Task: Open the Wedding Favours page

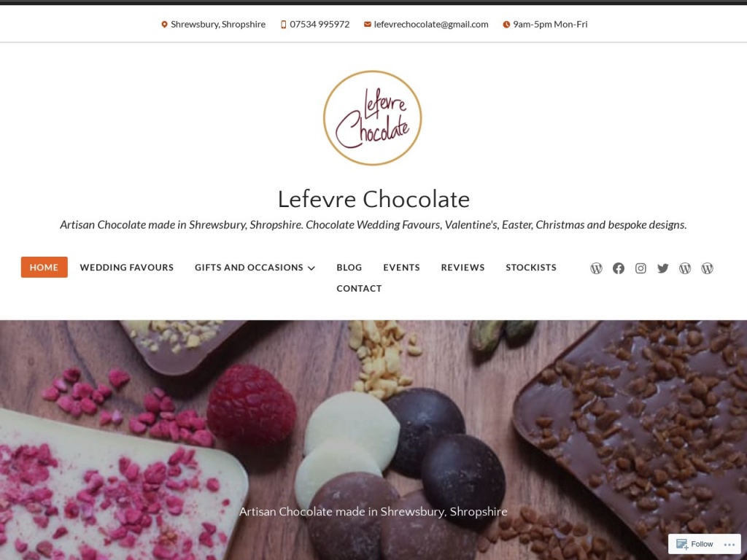Action: coord(127,267)
